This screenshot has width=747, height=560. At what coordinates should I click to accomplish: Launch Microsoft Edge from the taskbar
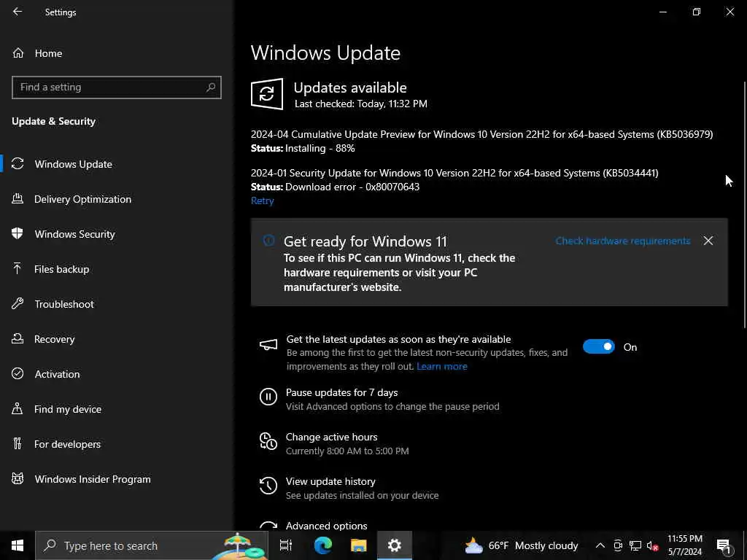point(323,545)
